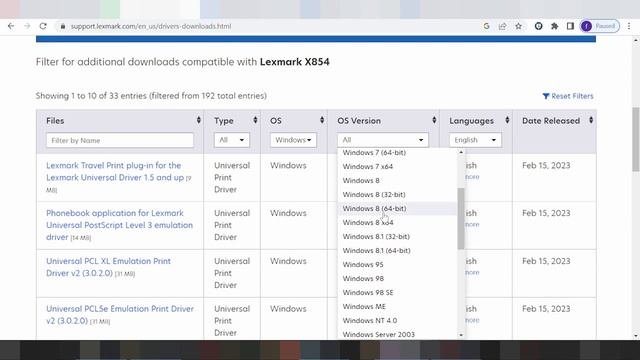This screenshot has height=360, width=640.
Task: Sort by Languages column arrows
Action: pyautogui.click(x=507, y=120)
